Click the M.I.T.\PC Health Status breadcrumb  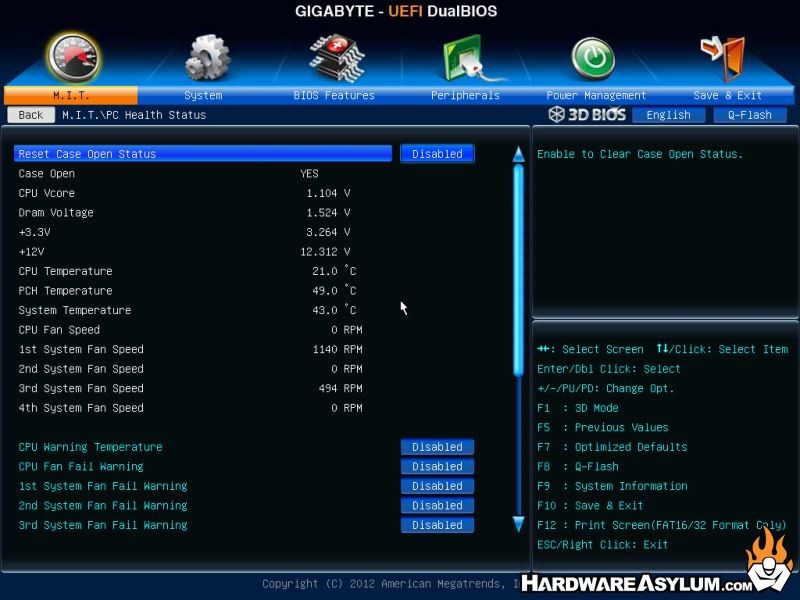coord(134,115)
